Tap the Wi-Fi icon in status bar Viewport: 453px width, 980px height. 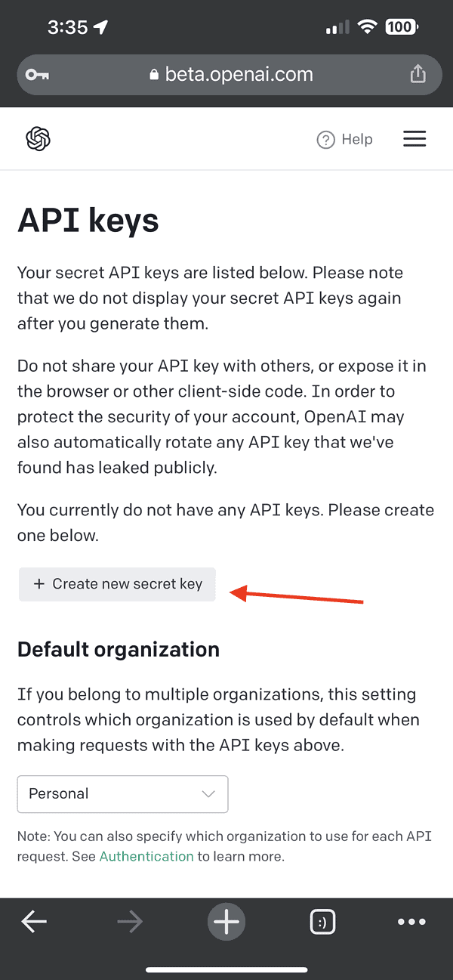pyautogui.click(x=368, y=27)
